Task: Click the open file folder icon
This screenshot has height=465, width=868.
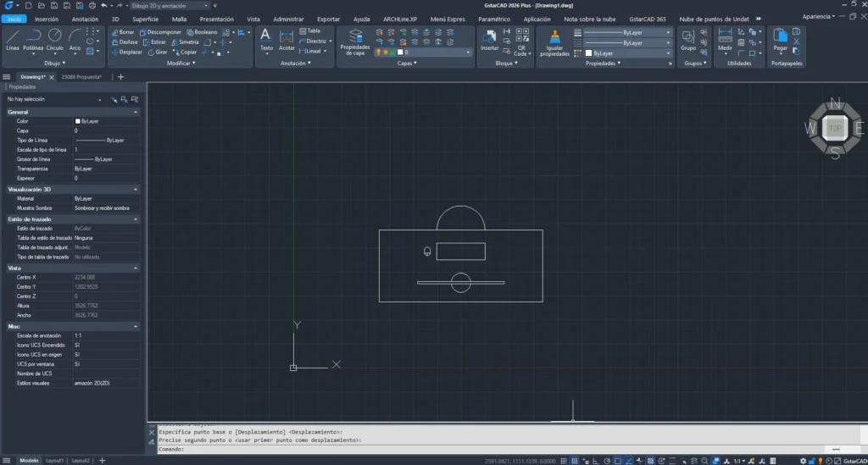Action: coord(41,6)
